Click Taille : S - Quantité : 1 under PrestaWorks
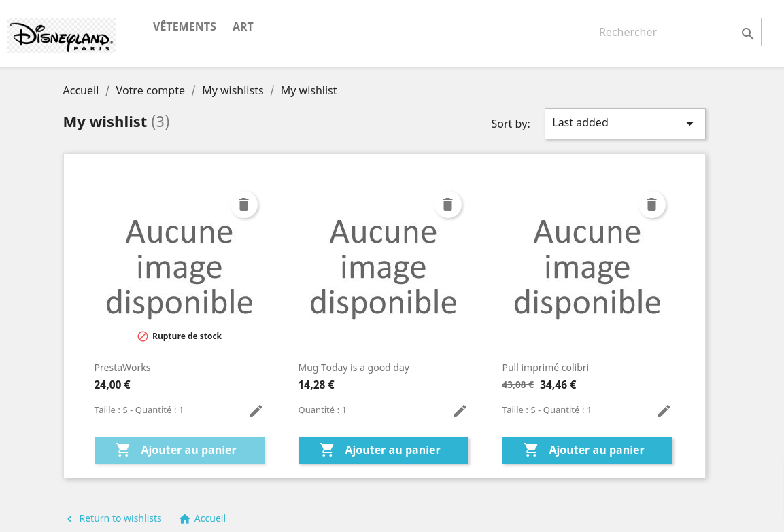This screenshot has width=784, height=532. [139, 410]
